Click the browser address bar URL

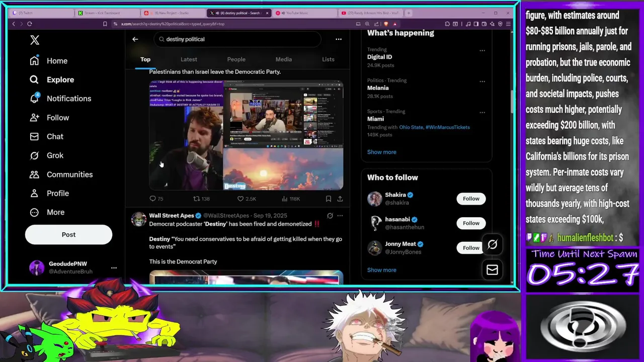click(x=173, y=24)
